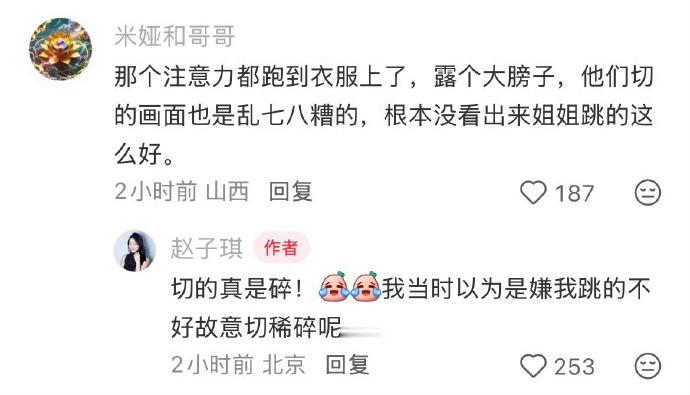Dislike 赵子琪's reply via face icon
This screenshot has width=690, height=395.
(648, 366)
